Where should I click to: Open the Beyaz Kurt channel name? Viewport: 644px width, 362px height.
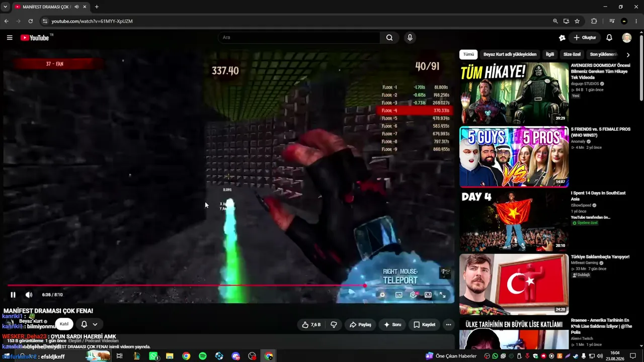point(31,321)
